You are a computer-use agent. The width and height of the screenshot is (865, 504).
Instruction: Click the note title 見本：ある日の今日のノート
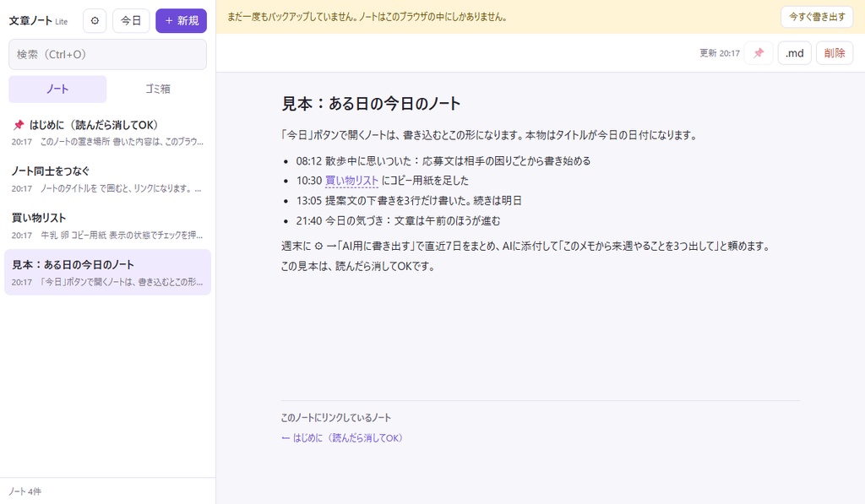[x=371, y=104]
